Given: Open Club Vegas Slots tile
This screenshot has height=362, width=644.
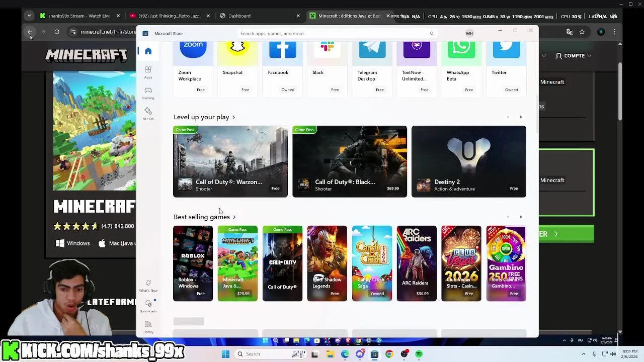Looking at the screenshot, I should (461, 263).
